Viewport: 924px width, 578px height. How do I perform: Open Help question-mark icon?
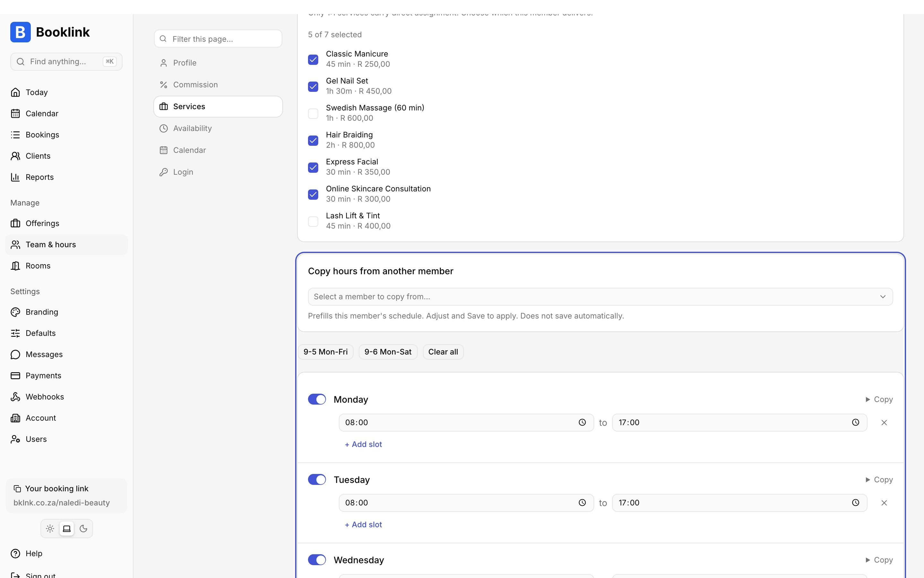[x=15, y=554]
